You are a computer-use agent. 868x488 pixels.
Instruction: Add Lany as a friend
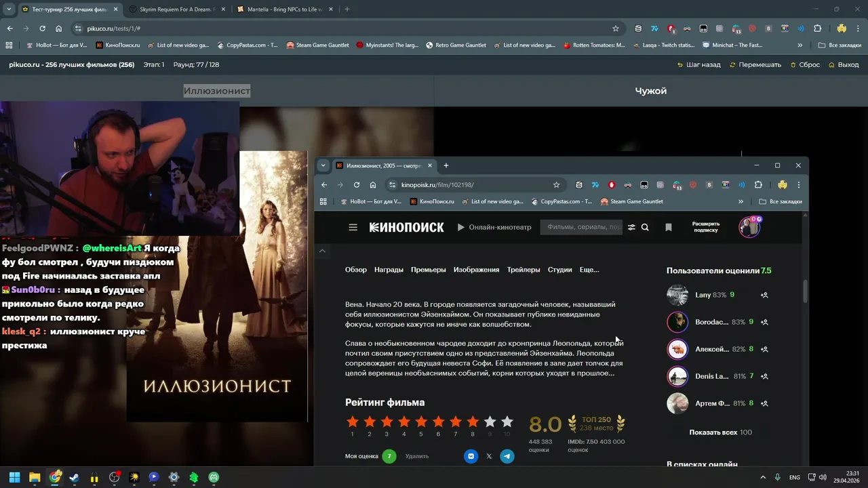click(764, 295)
